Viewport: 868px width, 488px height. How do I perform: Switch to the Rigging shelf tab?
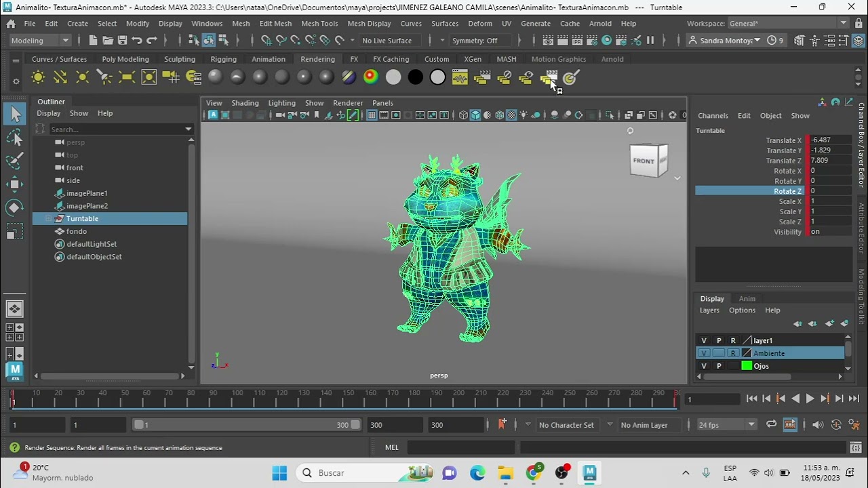(x=223, y=59)
